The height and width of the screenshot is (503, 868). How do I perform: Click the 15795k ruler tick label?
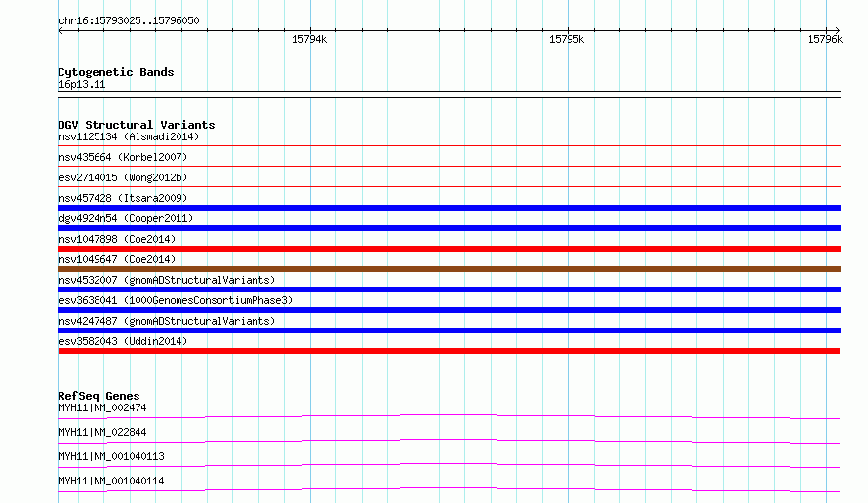pos(567,39)
